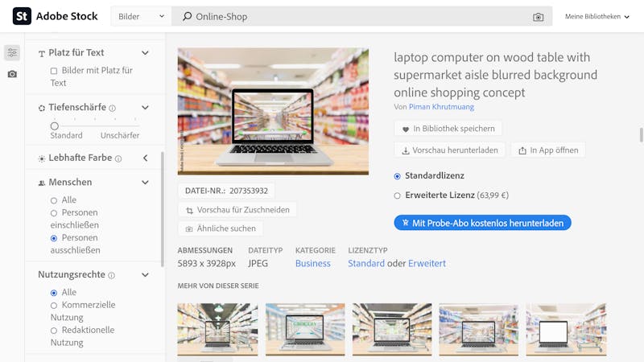Select Personen einschließen option

point(54,213)
